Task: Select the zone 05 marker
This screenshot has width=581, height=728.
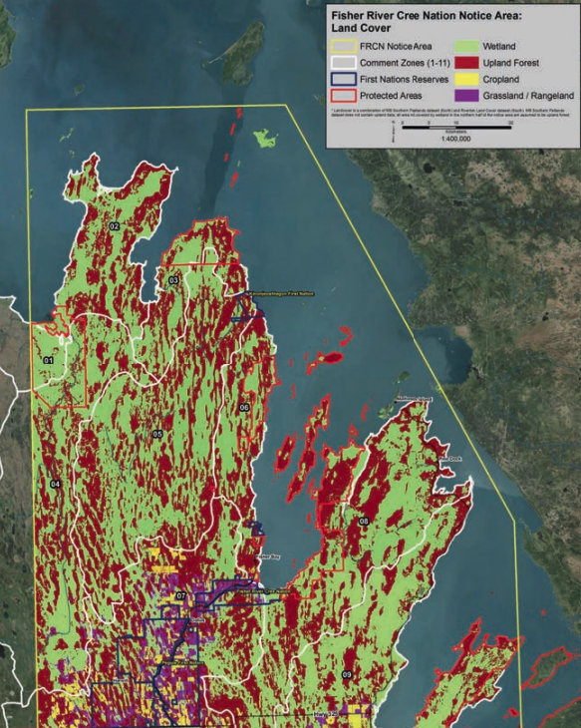Action: pos(157,434)
